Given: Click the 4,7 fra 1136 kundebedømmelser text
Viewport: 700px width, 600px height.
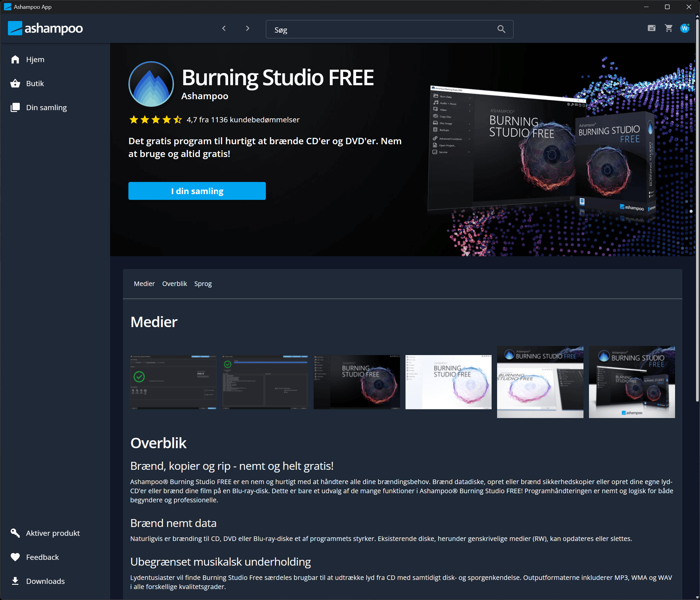Looking at the screenshot, I should click(243, 120).
